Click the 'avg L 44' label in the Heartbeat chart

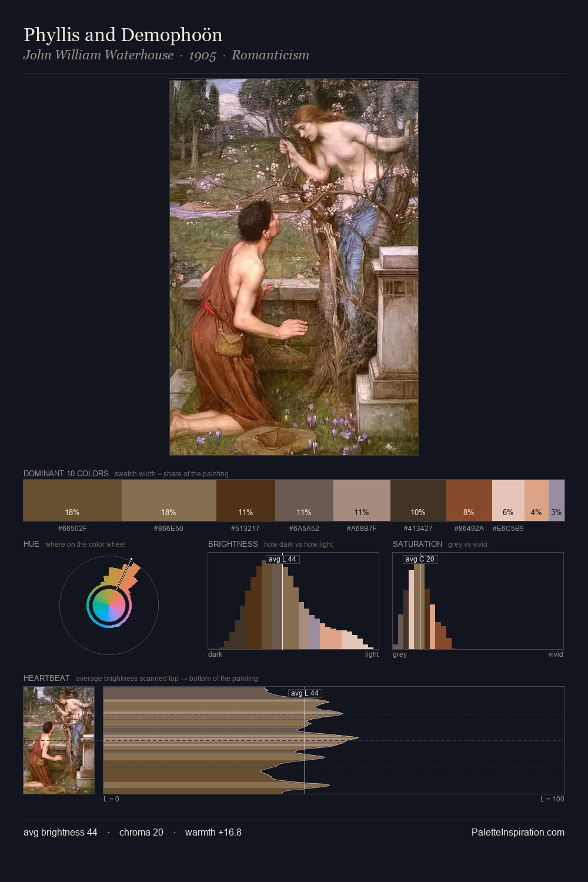[x=305, y=693]
